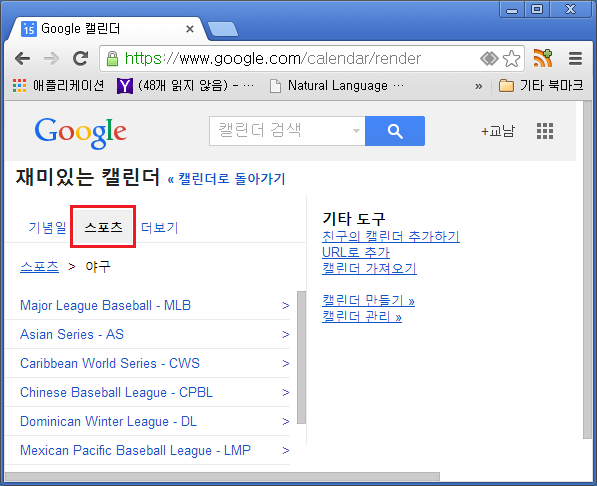Open the RSS feed extension icon
This screenshot has width=597, height=486.
543,58
